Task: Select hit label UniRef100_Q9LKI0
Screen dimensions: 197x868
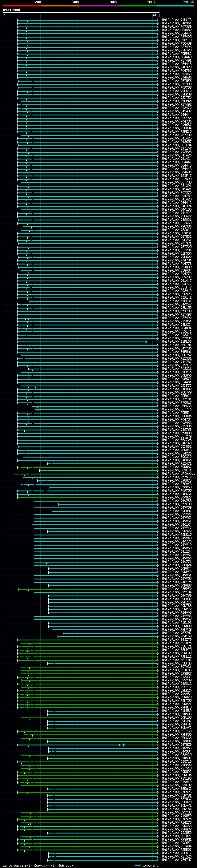Action: tap(177, 91)
